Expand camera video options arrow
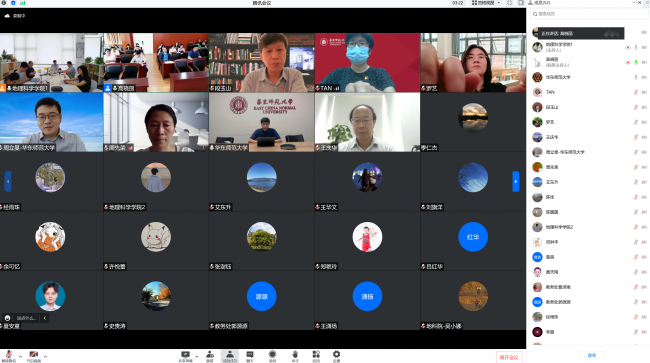Viewport: 650px width, 363px height. pyautogui.click(x=45, y=356)
